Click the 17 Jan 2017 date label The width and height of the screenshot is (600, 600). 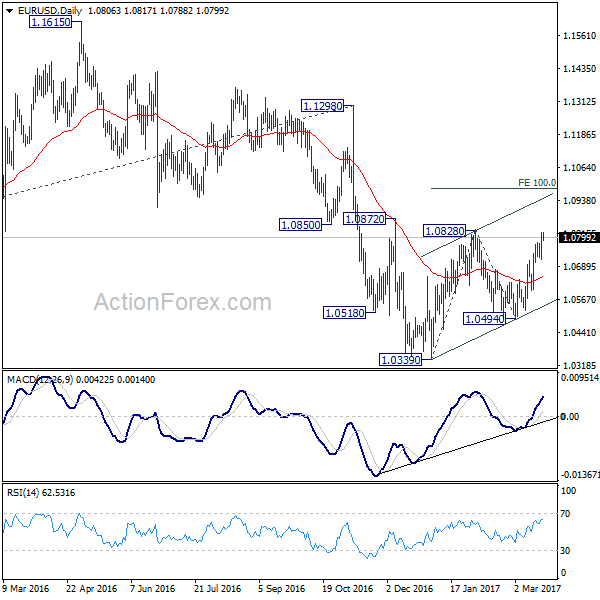click(x=475, y=589)
